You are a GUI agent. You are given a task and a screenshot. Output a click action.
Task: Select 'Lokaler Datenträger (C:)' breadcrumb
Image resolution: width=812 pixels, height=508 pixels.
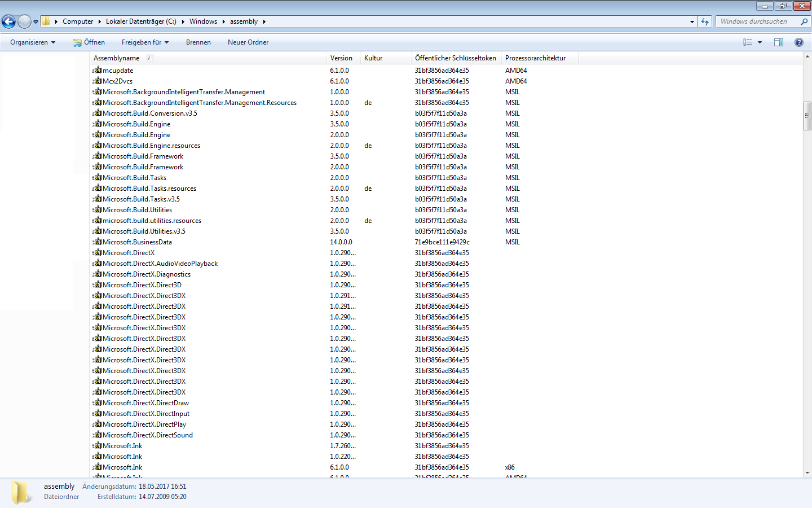coord(141,21)
